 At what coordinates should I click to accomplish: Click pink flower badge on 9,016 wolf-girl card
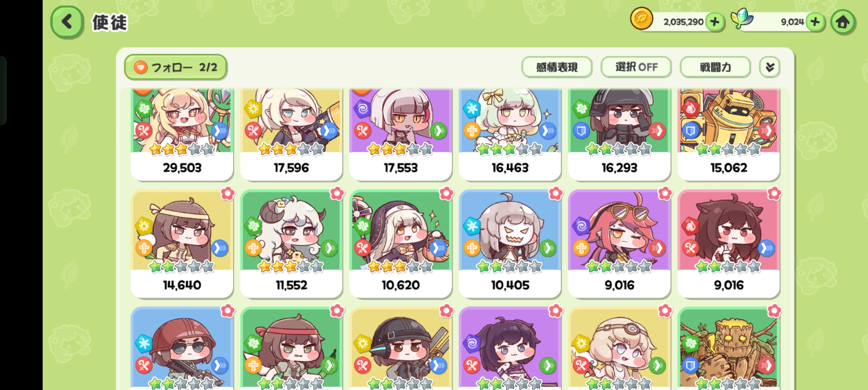[774, 194]
